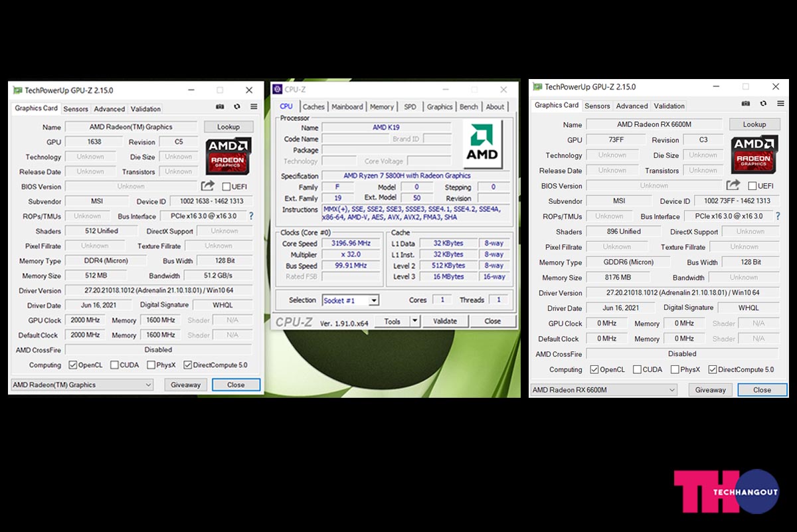
Task: Toggle DirectCompute 5.0 checkbox in right GPU-Z
Action: pyautogui.click(x=713, y=369)
